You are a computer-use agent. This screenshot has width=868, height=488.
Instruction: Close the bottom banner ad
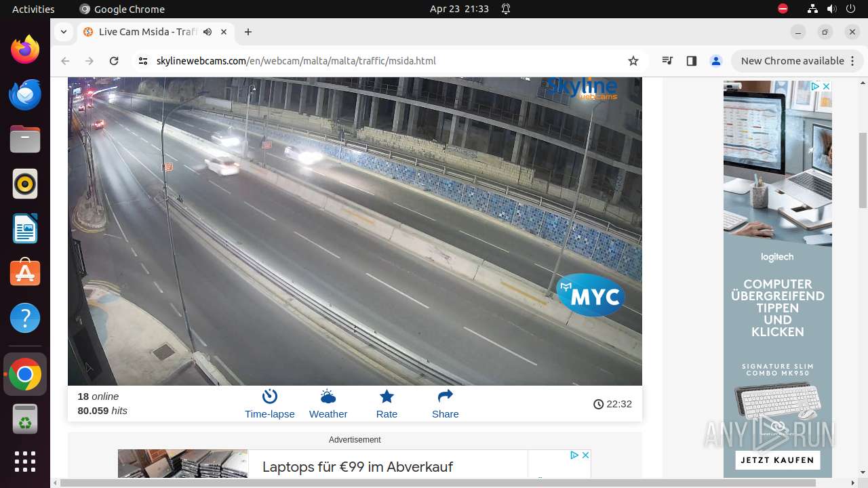pos(586,455)
